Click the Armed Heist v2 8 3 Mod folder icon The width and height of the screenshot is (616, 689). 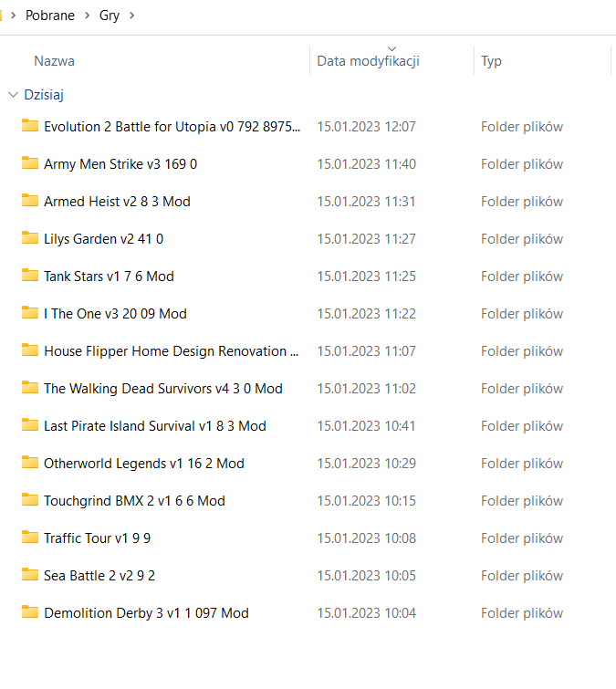coord(30,200)
